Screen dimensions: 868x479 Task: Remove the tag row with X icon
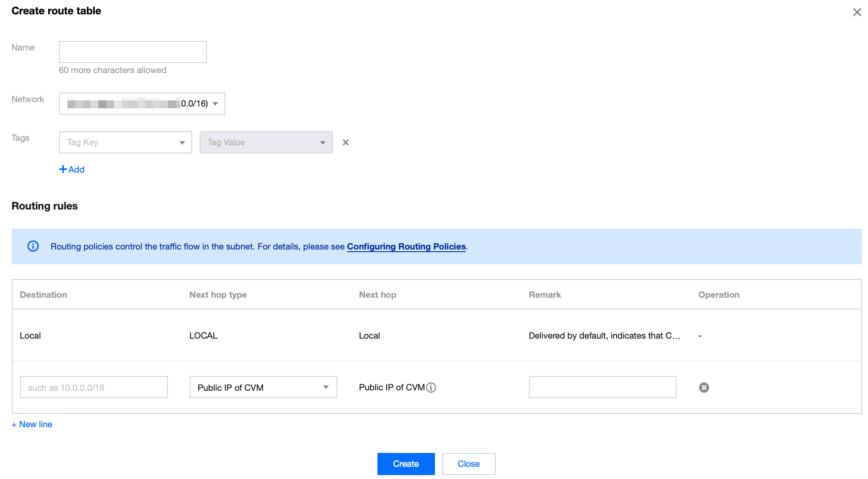346,143
